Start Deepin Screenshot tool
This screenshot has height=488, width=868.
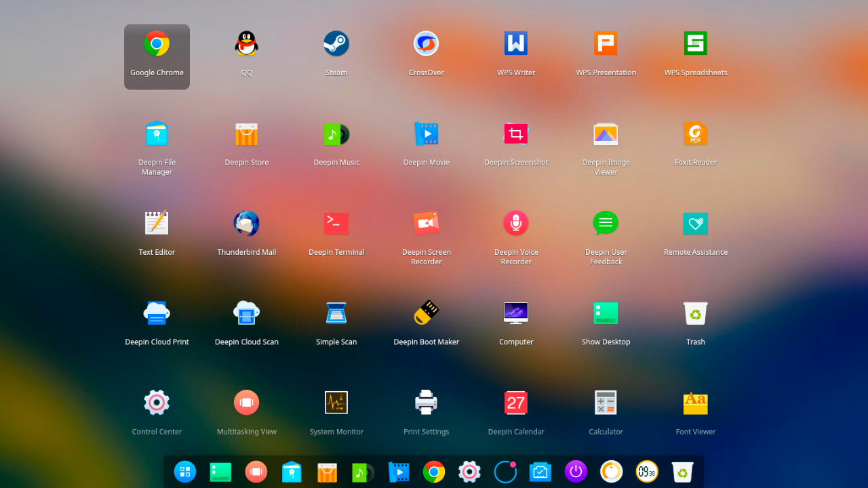click(516, 134)
